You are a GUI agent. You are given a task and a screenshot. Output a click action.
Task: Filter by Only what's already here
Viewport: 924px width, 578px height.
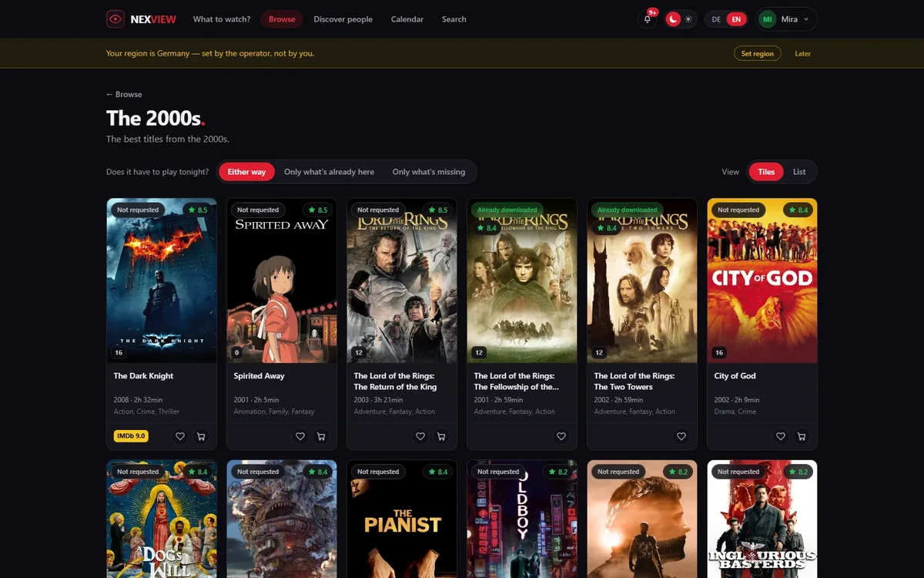(329, 172)
